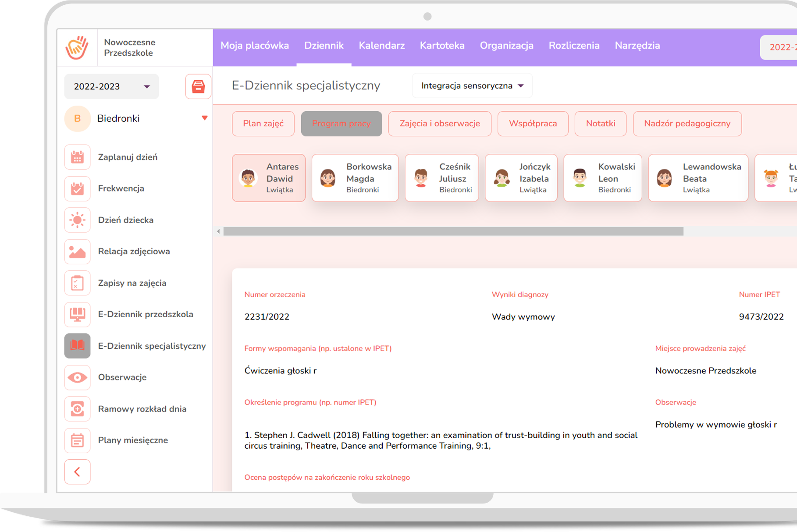The image size is (797, 532).
Task: Click the Dzień dziecka sun icon
Action: pyautogui.click(x=77, y=220)
